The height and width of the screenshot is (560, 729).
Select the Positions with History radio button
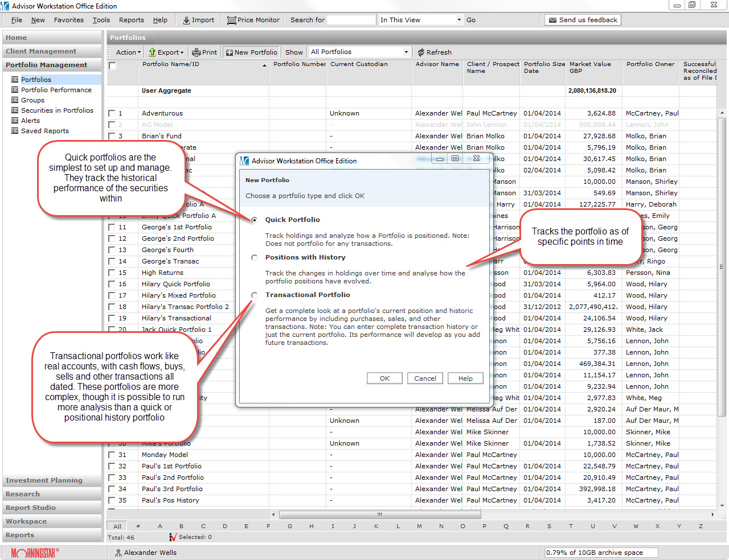(255, 257)
